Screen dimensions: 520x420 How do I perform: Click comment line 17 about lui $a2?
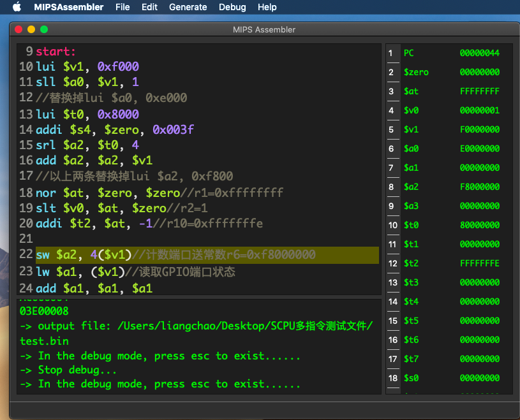[135, 176]
